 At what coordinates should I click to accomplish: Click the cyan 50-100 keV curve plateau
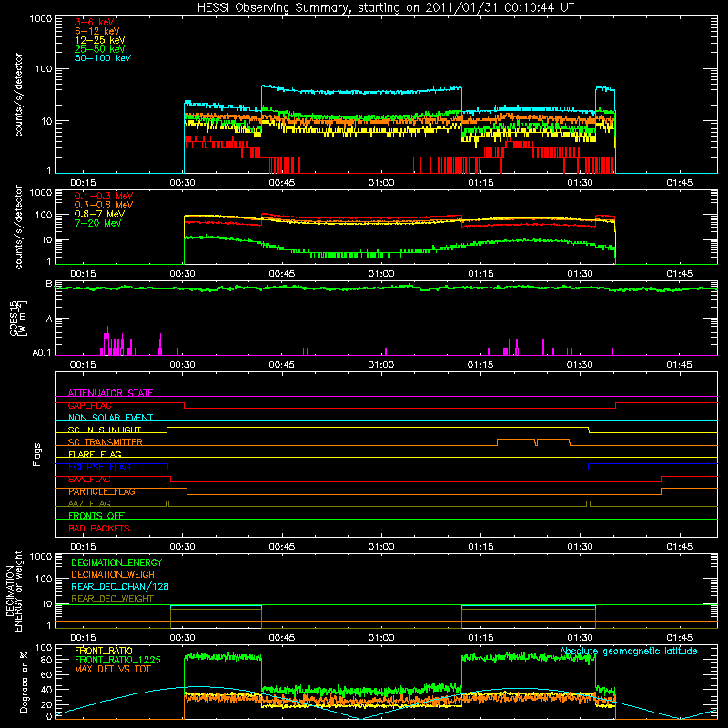(361, 91)
